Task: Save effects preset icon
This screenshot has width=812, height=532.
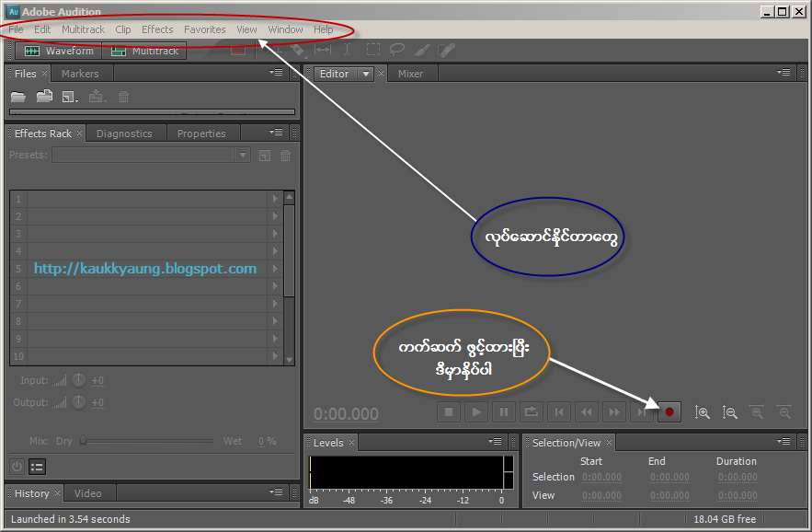Action: coord(265,155)
